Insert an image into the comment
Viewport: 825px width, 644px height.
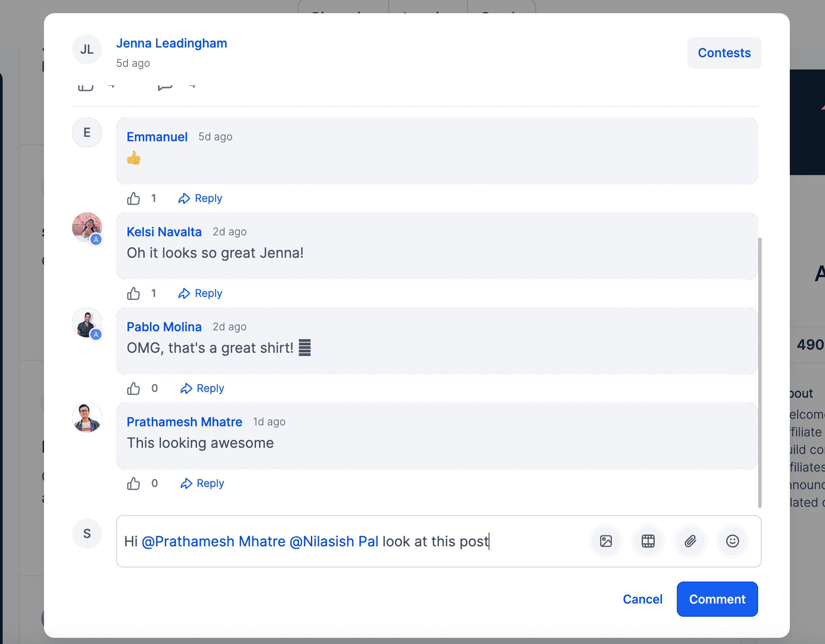pos(606,541)
